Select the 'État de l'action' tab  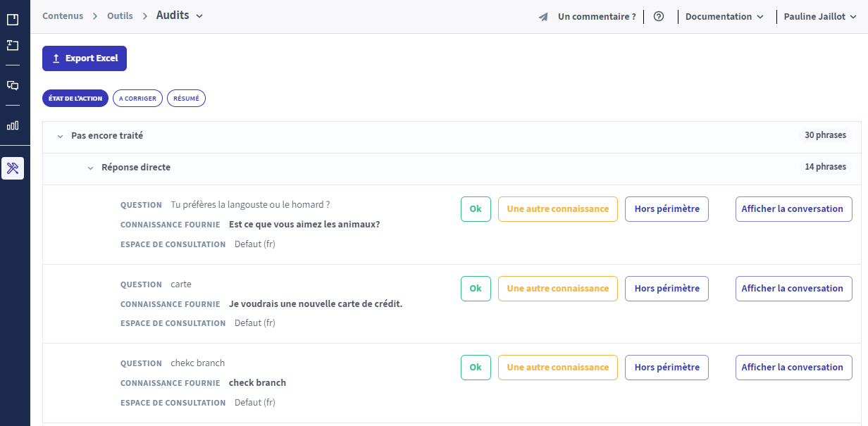coord(75,99)
